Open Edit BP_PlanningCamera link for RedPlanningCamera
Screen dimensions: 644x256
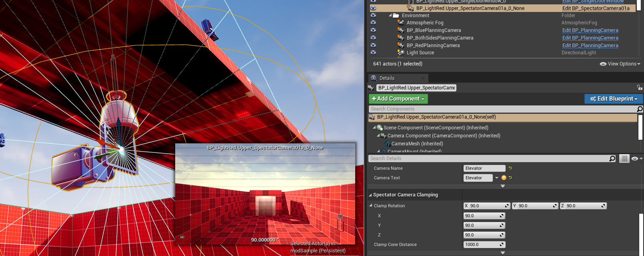[x=590, y=46]
